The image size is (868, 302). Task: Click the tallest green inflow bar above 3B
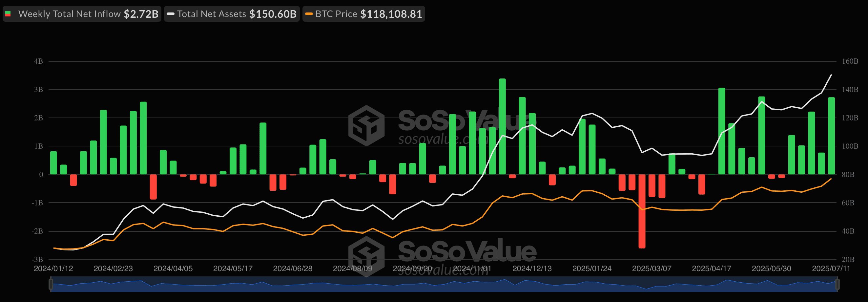pyautogui.click(x=502, y=126)
